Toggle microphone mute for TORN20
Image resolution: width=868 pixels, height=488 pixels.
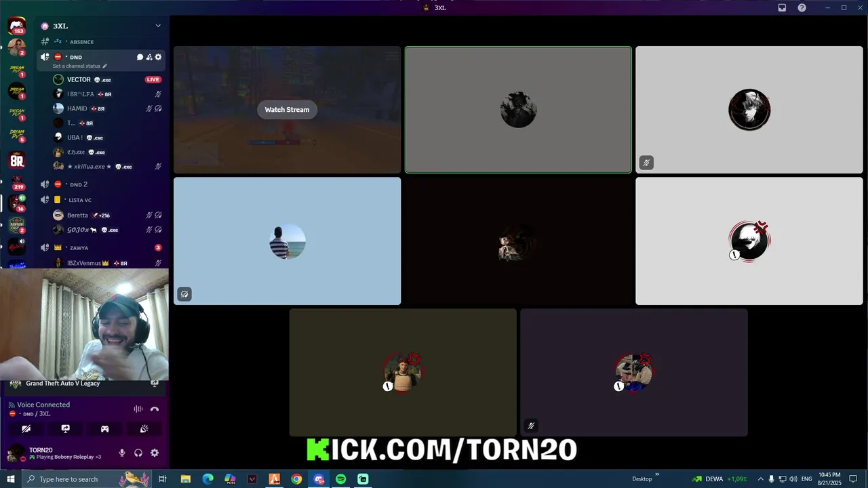122,453
